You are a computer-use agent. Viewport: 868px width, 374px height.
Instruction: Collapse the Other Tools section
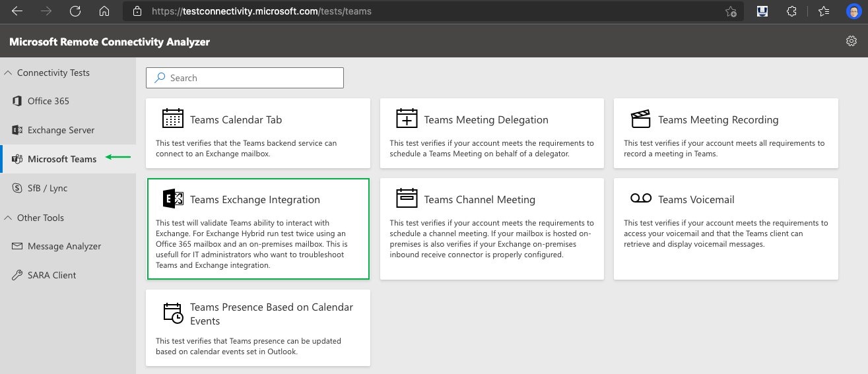pos(8,218)
